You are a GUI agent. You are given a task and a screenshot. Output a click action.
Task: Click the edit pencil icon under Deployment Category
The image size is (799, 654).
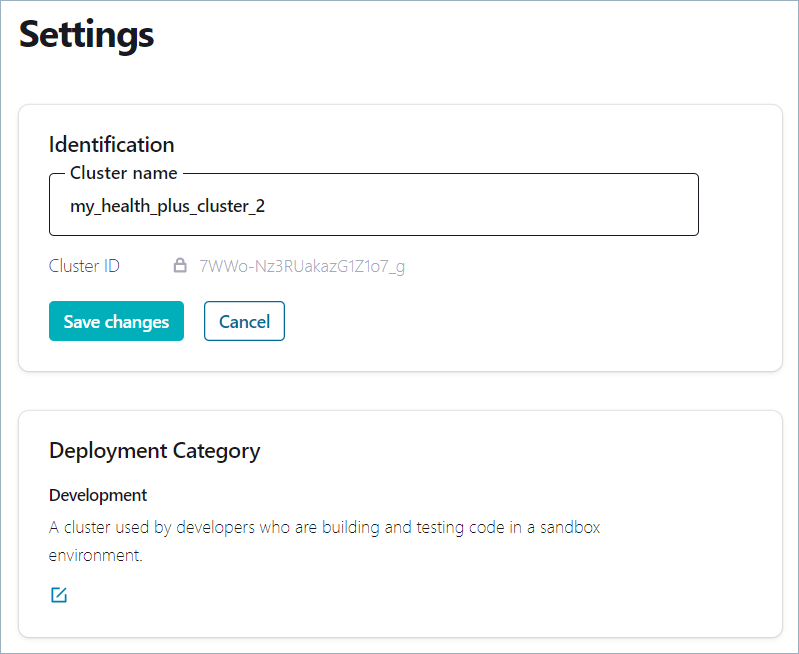pyautogui.click(x=59, y=596)
